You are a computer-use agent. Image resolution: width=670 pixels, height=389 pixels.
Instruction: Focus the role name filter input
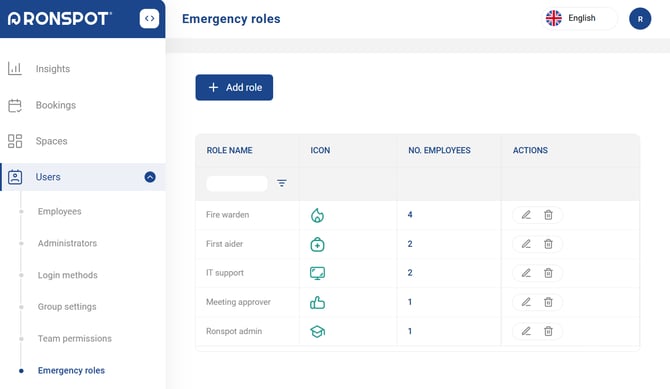pyautogui.click(x=237, y=183)
